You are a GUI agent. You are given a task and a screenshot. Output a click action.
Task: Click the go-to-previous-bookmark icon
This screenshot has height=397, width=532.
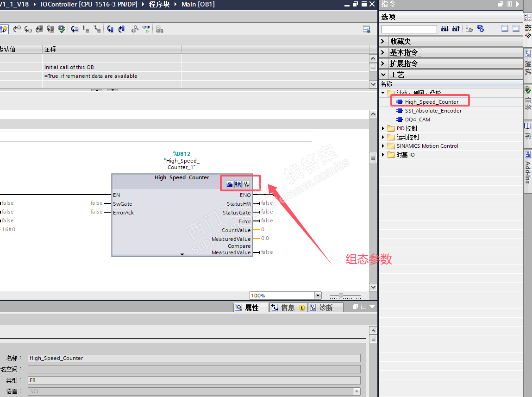click(x=121, y=29)
